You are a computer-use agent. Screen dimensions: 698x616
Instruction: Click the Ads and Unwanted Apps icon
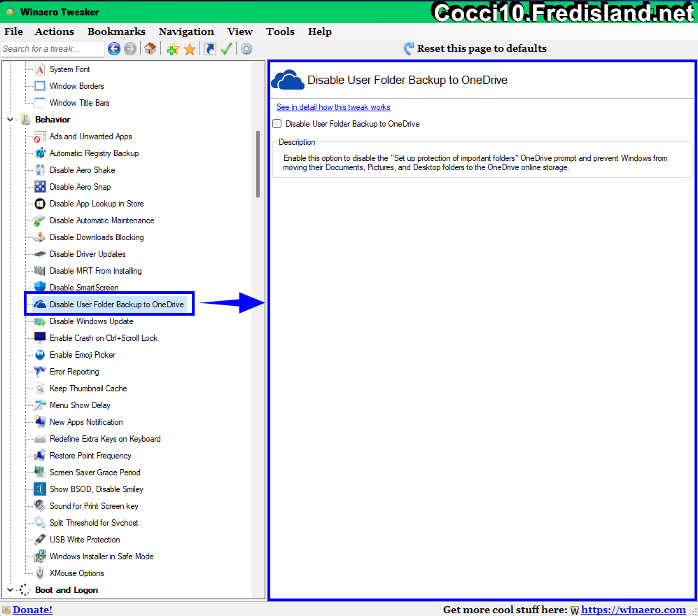40,136
